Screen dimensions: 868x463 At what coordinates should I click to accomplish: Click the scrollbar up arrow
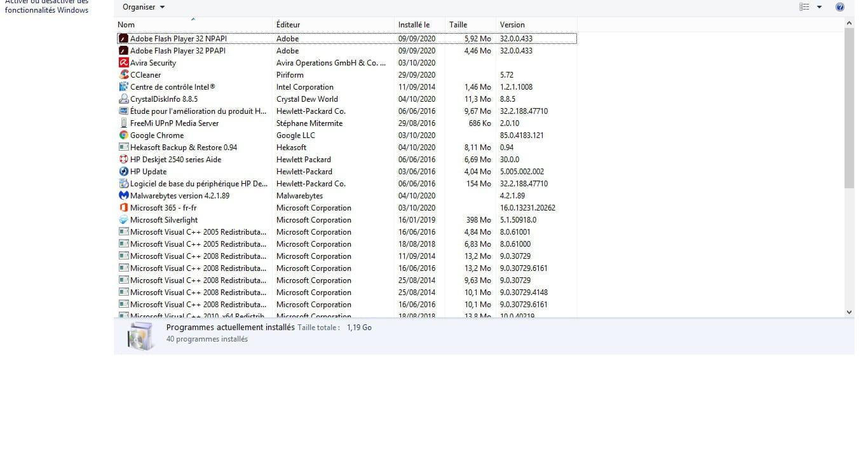pyautogui.click(x=849, y=24)
